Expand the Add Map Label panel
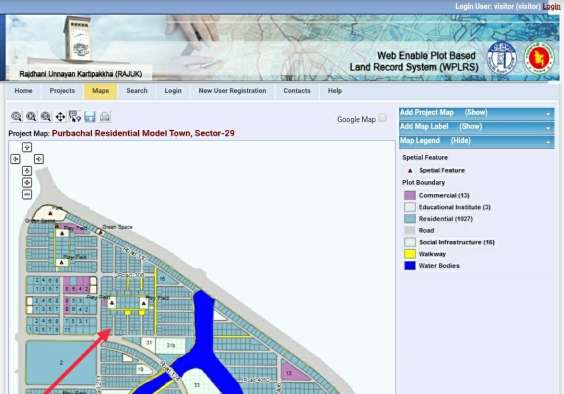564x394 pixels. pyautogui.click(x=477, y=127)
